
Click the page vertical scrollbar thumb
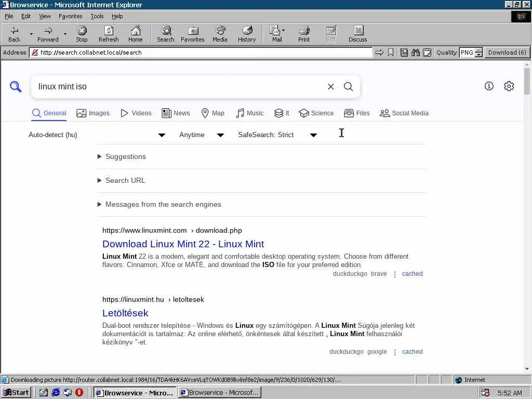click(x=527, y=82)
